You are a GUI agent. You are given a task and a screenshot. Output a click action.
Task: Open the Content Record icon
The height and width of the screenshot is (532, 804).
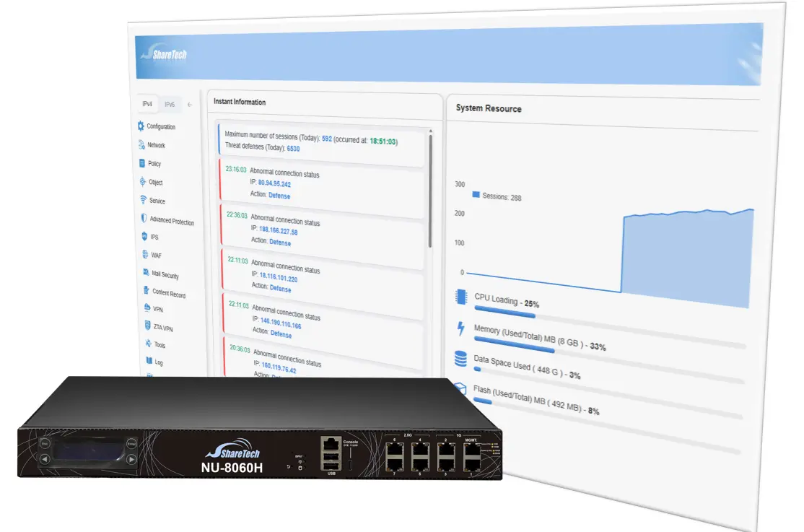pos(146,290)
